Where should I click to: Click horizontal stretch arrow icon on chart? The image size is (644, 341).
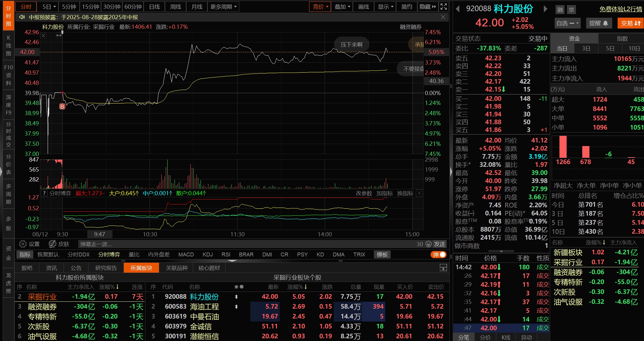(x=59, y=35)
